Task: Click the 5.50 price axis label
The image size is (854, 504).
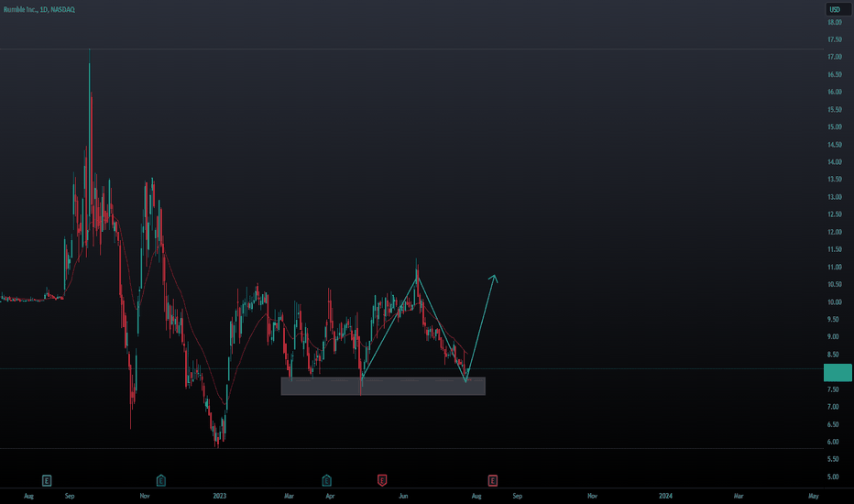Action: [x=833, y=459]
